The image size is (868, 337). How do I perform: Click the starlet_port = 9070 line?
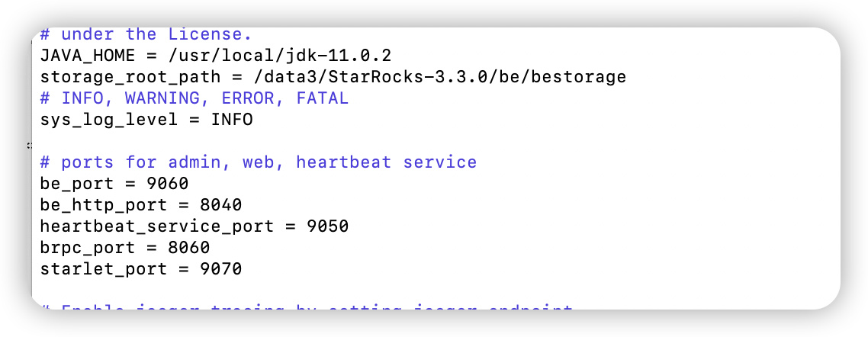(x=140, y=269)
